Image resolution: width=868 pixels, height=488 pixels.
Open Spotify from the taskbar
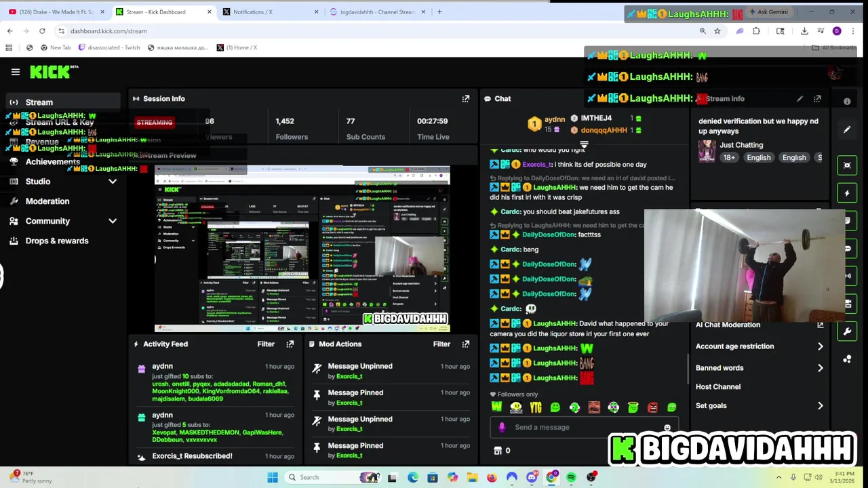[x=571, y=478]
